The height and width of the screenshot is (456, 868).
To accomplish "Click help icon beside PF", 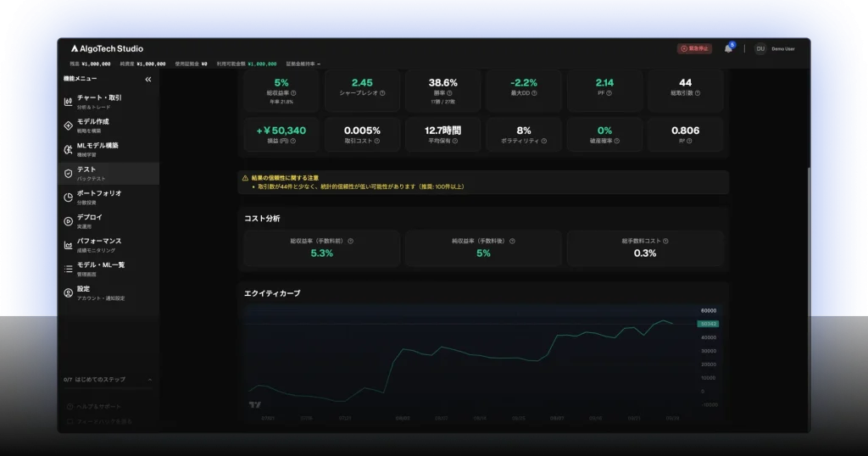I will pos(609,93).
